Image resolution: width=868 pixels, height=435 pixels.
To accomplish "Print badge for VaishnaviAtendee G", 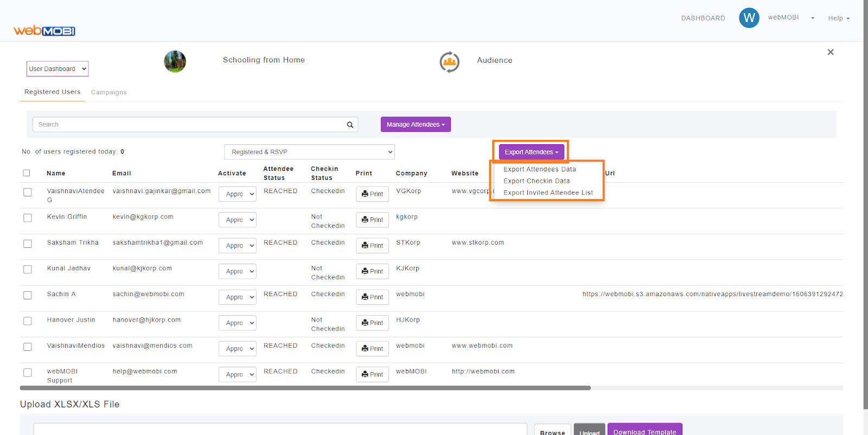I will tap(372, 194).
